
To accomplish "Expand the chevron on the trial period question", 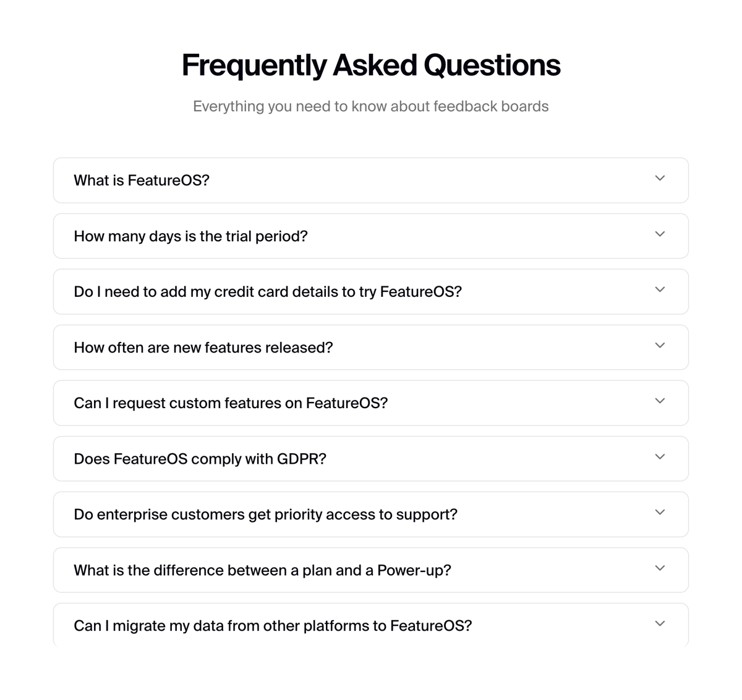I will pos(659,236).
